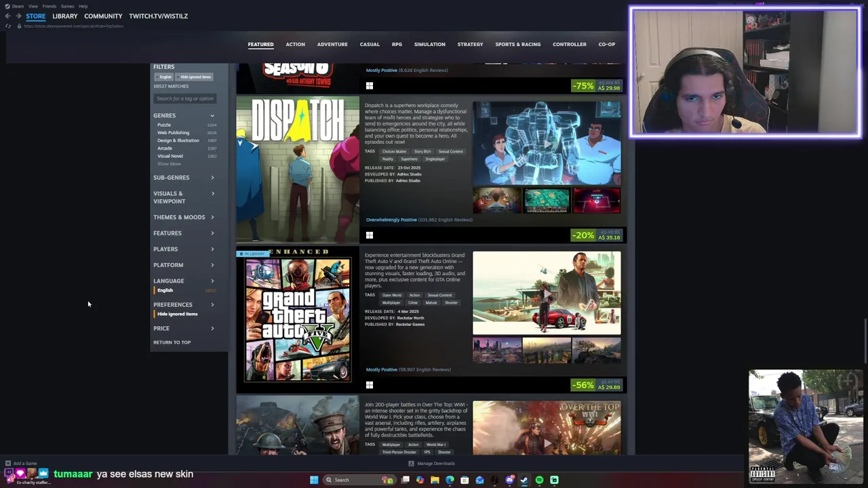Select the SPORTS & RACING category tab
The width and height of the screenshot is (868, 488).
click(x=518, y=45)
